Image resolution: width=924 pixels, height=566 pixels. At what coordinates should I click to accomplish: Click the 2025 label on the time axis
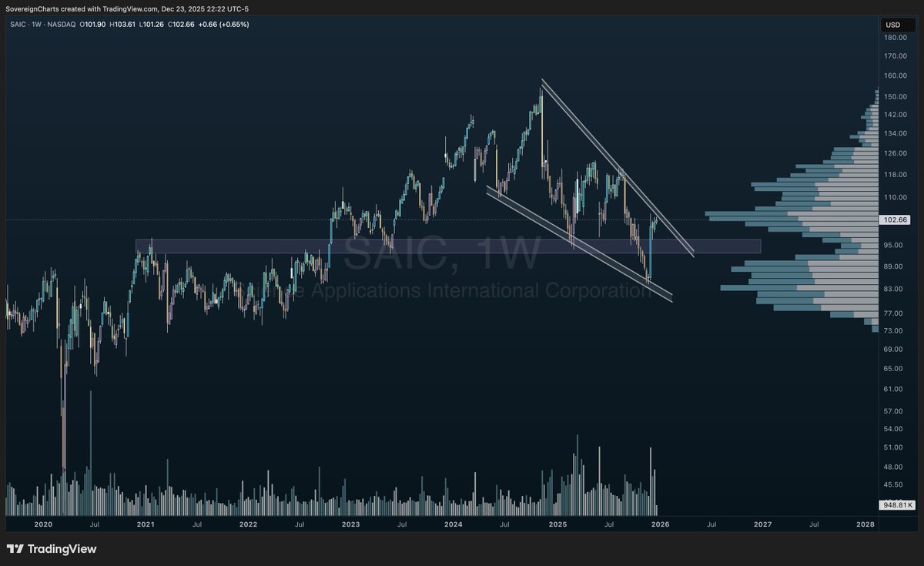tap(557, 524)
